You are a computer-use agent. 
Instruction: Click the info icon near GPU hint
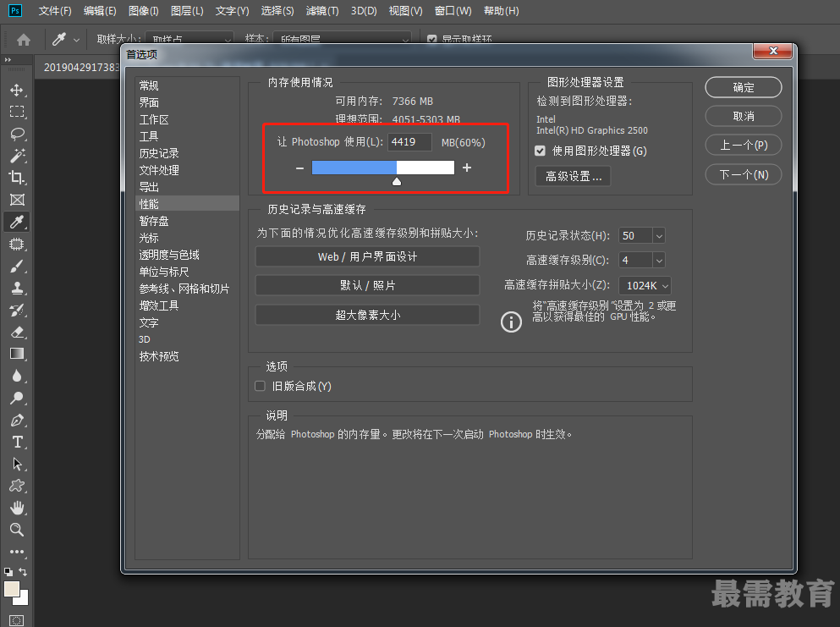(511, 322)
